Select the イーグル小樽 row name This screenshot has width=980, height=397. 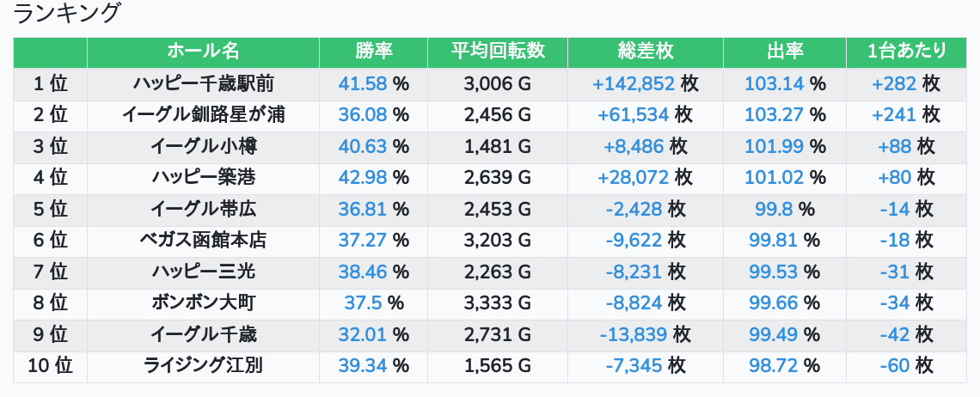pos(203,146)
